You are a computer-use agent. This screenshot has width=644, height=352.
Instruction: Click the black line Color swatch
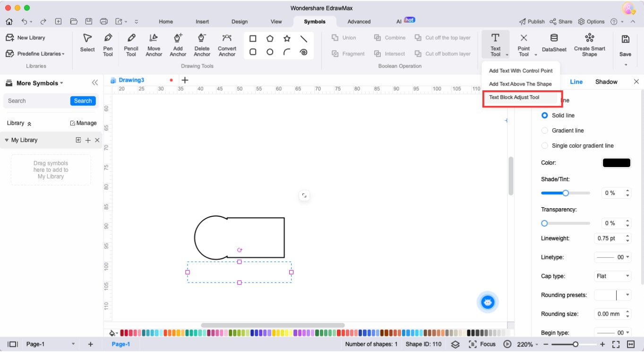click(617, 163)
